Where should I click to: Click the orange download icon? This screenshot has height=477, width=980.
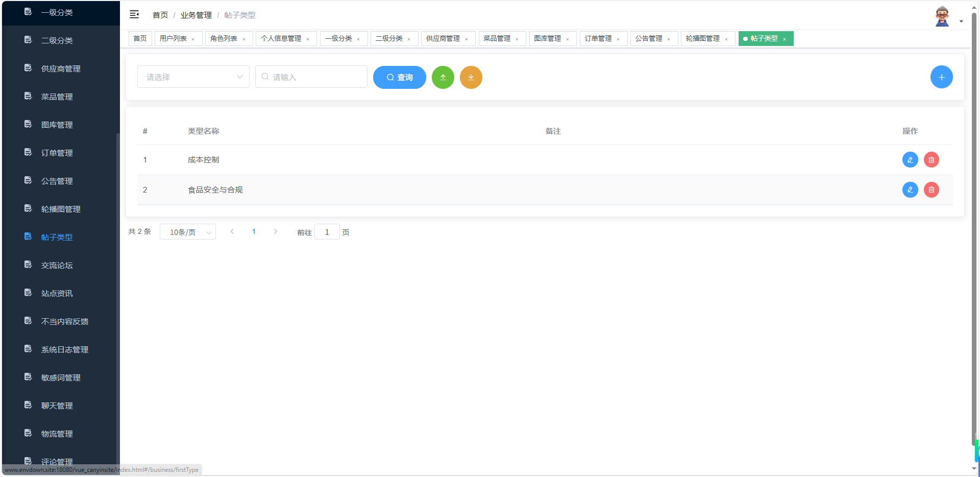point(471,77)
